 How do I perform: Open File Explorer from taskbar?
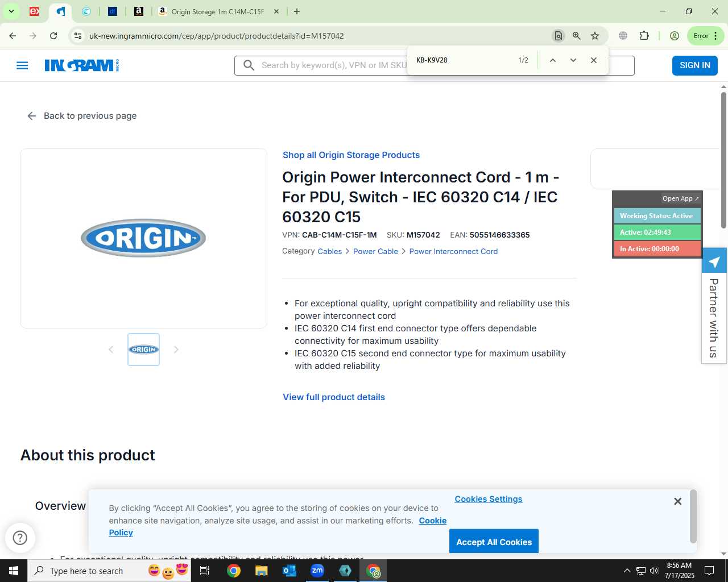point(261,571)
